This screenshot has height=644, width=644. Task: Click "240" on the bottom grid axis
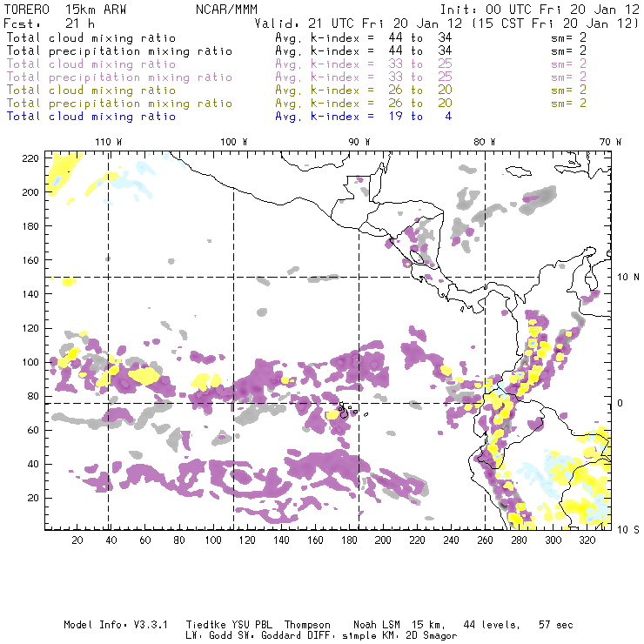click(451, 540)
